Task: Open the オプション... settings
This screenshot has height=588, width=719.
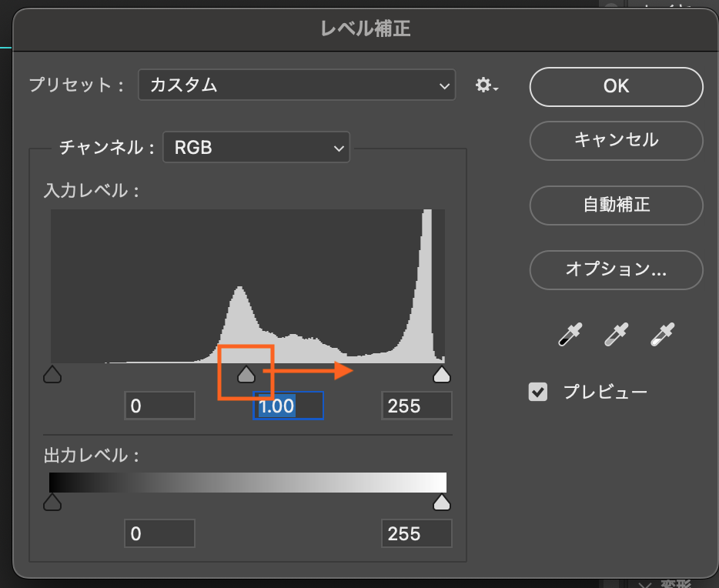Action: (616, 269)
